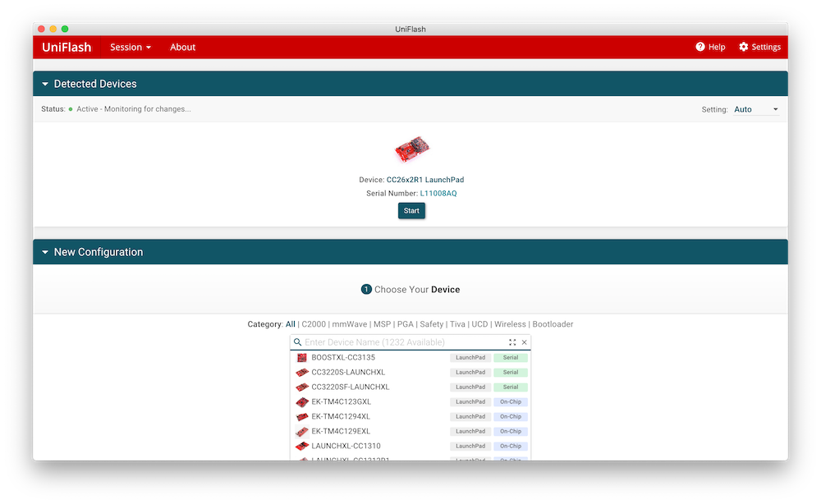This screenshot has width=821, height=504.
Task: Open the Session dropdown menu
Action: click(x=131, y=47)
